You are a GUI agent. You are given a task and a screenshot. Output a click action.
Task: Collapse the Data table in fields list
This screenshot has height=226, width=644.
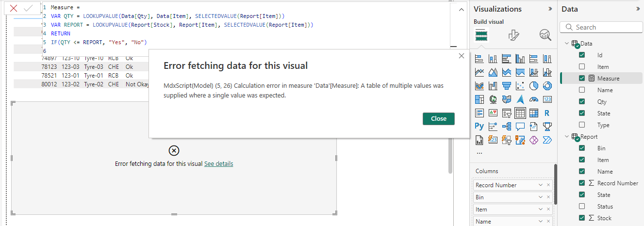(566, 43)
